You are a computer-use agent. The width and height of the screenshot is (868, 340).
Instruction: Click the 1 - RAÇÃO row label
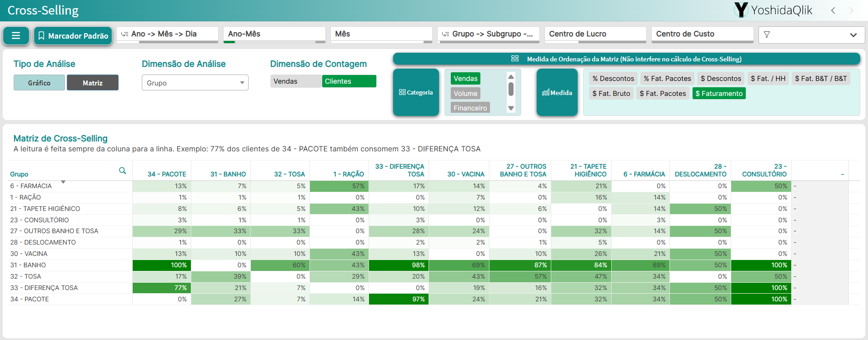click(x=25, y=197)
